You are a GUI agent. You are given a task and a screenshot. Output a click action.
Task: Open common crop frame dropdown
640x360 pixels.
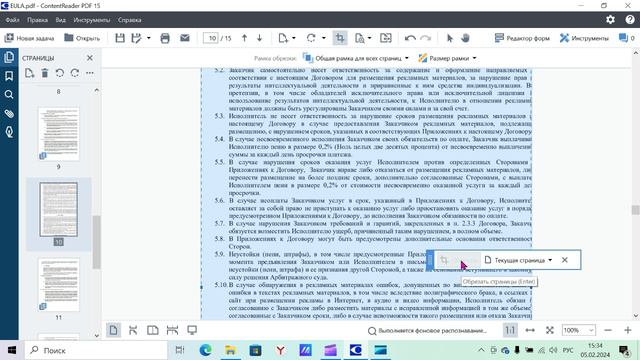pos(356,58)
